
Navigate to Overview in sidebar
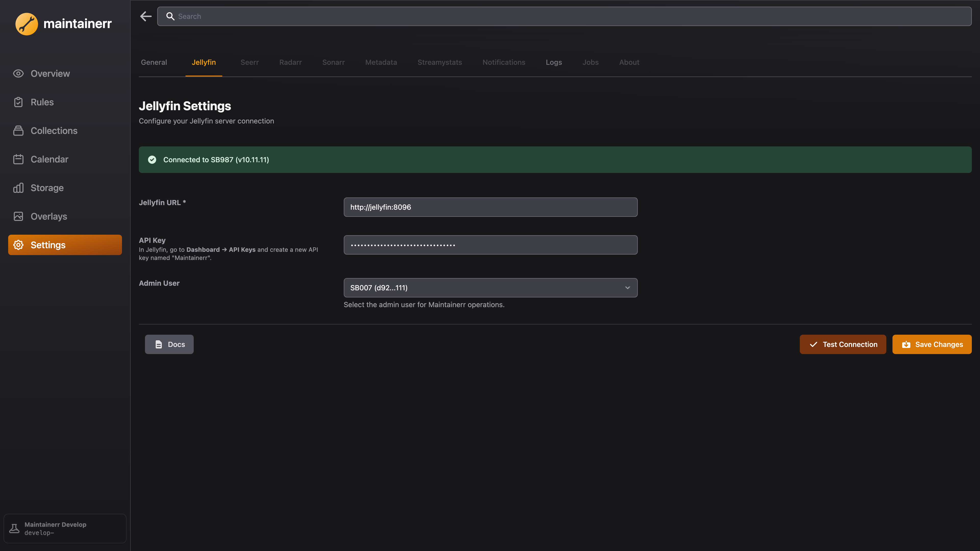tap(65, 73)
